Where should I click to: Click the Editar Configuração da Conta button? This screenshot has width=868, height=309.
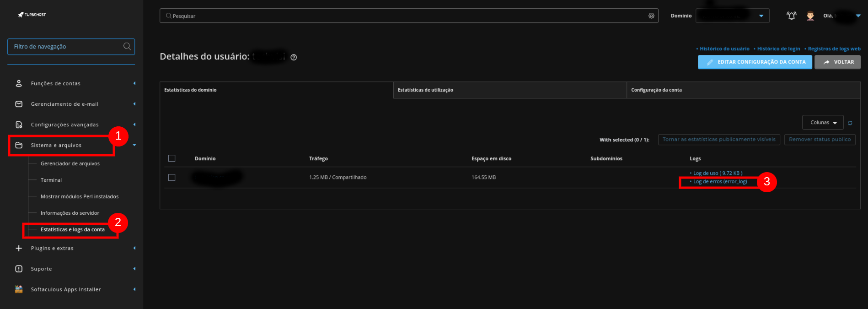[x=755, y=62]
